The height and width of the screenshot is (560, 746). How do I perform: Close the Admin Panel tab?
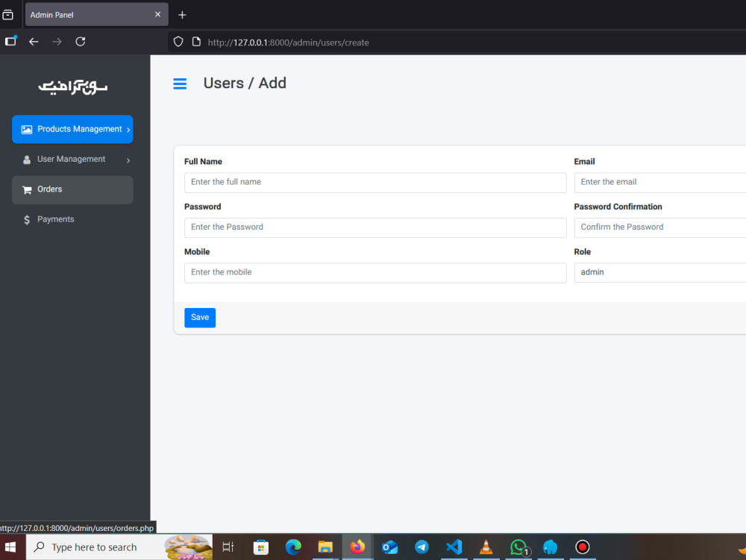tap(157, 15)
